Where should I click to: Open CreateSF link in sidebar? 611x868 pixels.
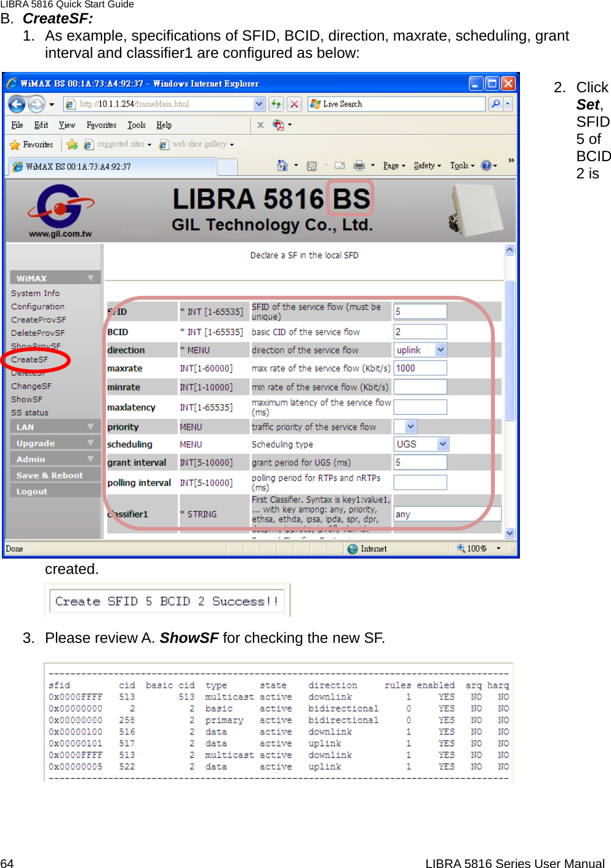click(x=29, y=359)
